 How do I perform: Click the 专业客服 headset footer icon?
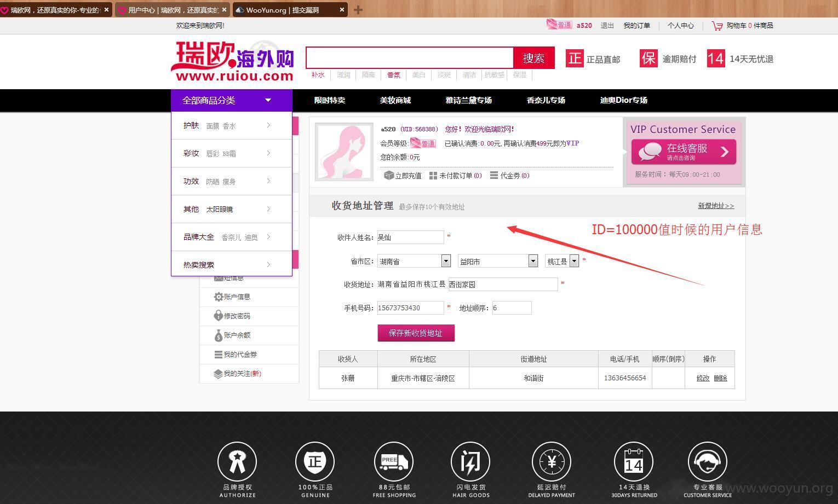(x=708, y=461)
